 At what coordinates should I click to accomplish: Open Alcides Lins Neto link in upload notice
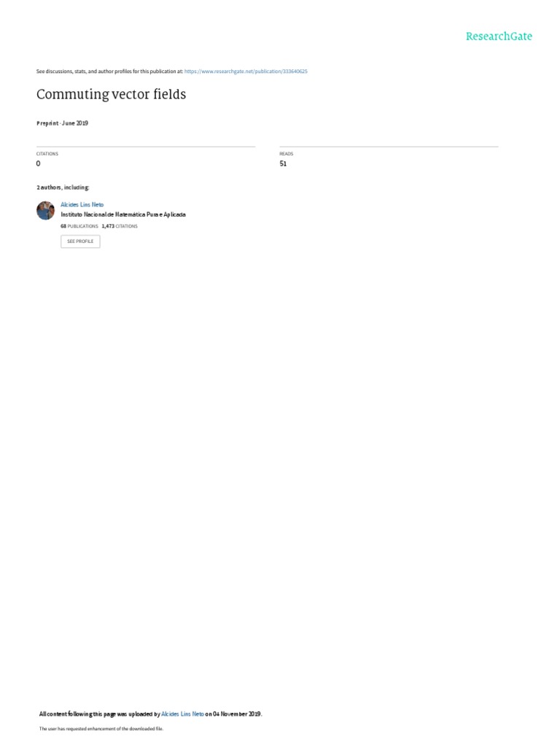pos(182,714)
